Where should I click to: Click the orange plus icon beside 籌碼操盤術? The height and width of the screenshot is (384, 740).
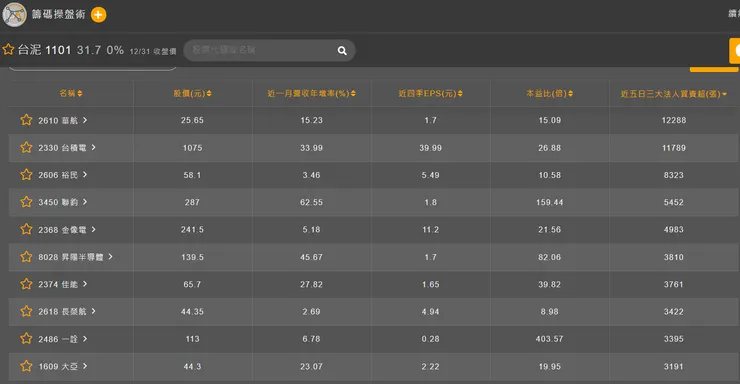[98, 15]
